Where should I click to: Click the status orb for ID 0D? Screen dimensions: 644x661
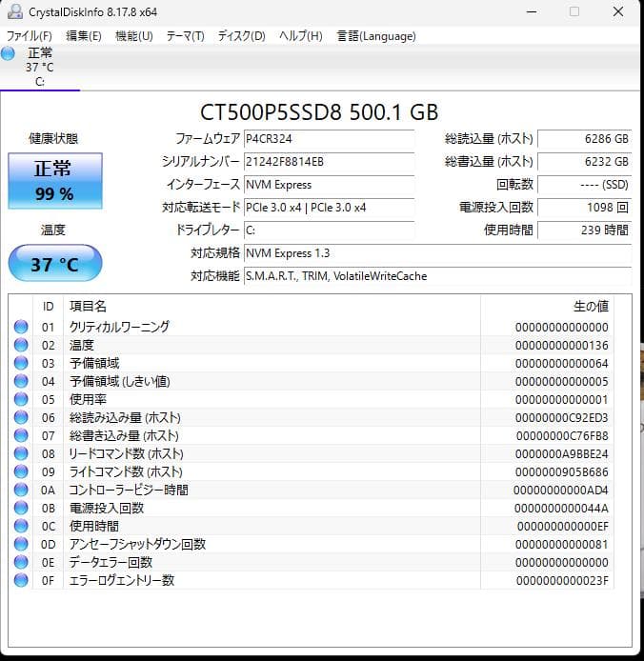(21, 544)
